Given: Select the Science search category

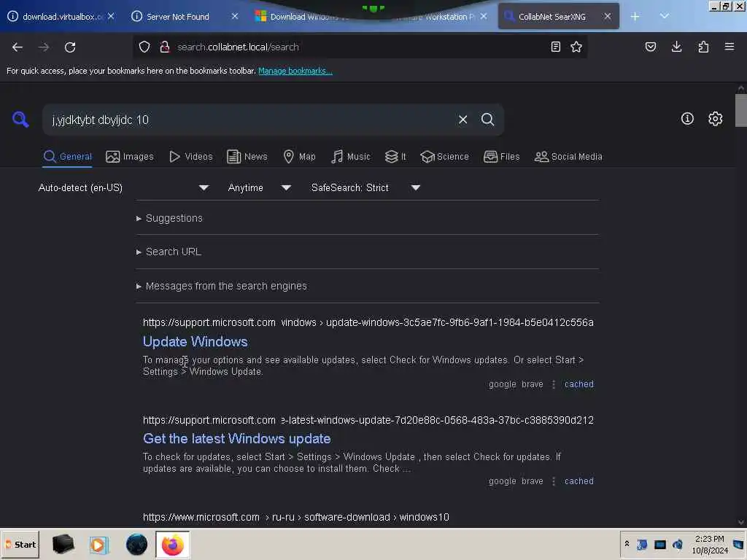Looking at the screenshot, I should (x=444, y=157).
